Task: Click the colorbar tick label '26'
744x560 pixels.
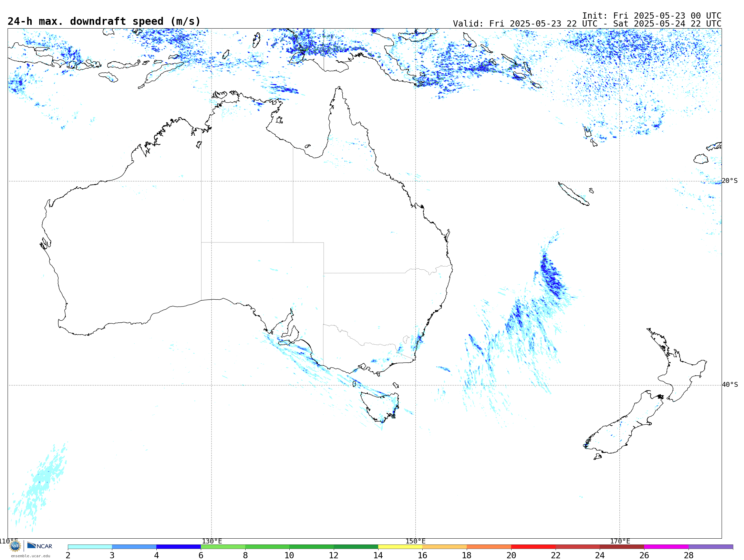Action: coord(644,555)
